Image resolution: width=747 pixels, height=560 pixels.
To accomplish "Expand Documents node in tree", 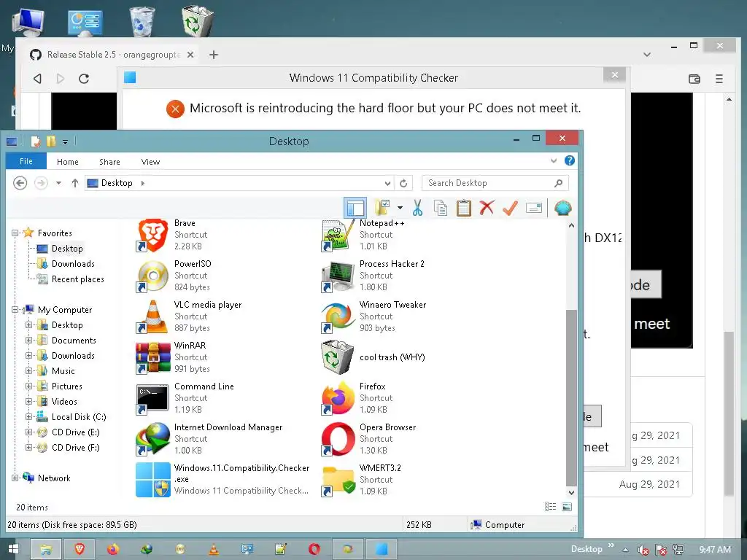I will [28, 340].
